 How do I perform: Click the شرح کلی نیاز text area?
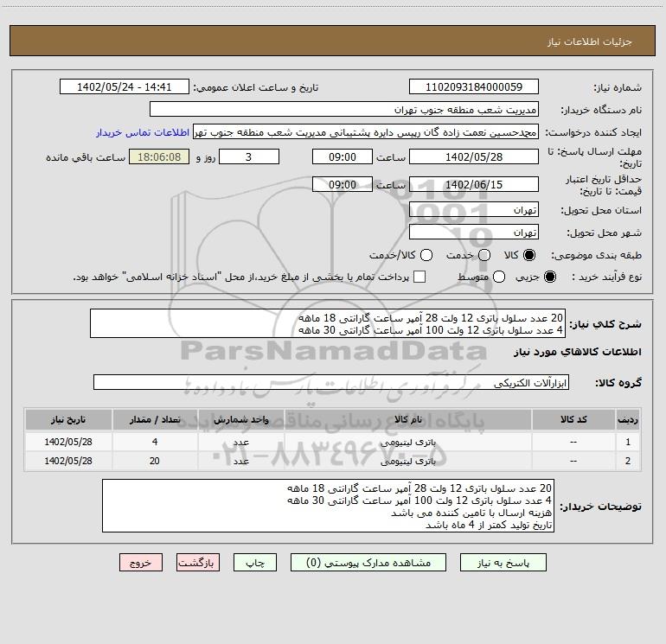click(327, 323)
